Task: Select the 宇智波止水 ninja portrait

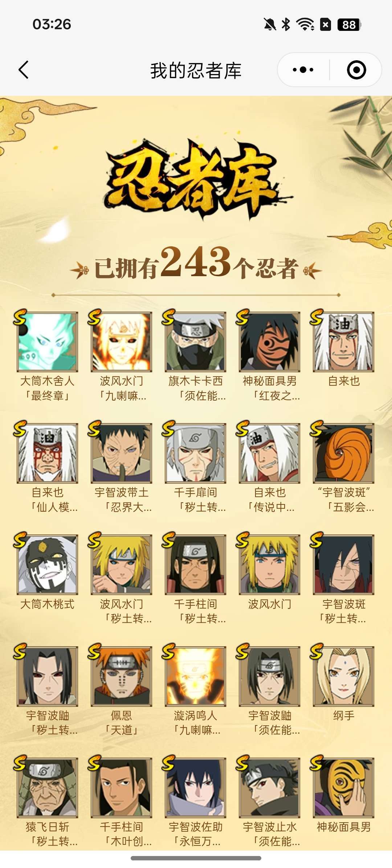Action: click(x=270, y=787)
